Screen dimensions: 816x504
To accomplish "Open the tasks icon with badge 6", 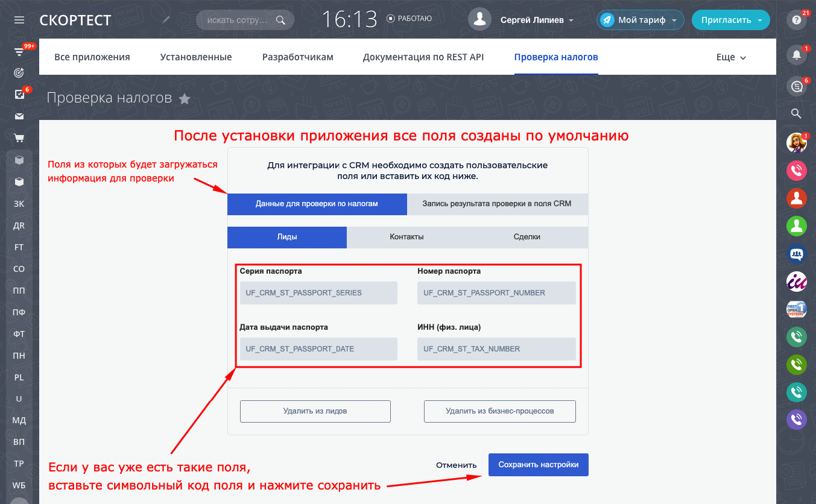I will [x=19, y=95].
